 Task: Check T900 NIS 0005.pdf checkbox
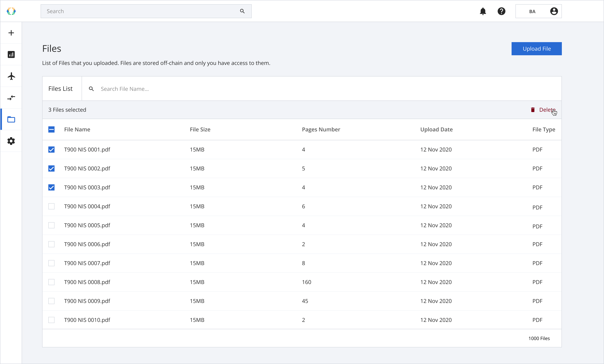point(51,225)
